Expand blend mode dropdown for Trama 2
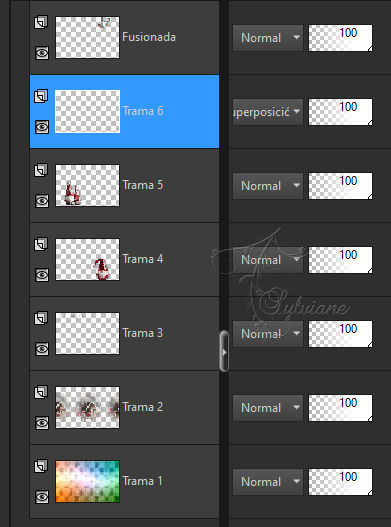 coord(268,408)
